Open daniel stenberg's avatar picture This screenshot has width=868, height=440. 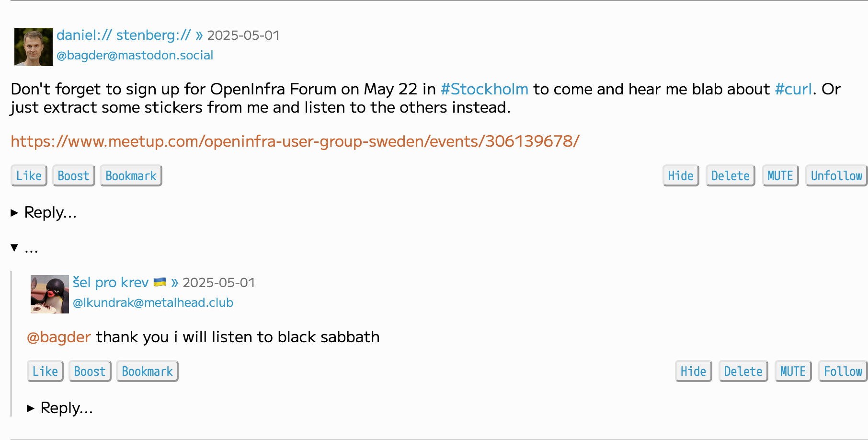coord(34,47)
